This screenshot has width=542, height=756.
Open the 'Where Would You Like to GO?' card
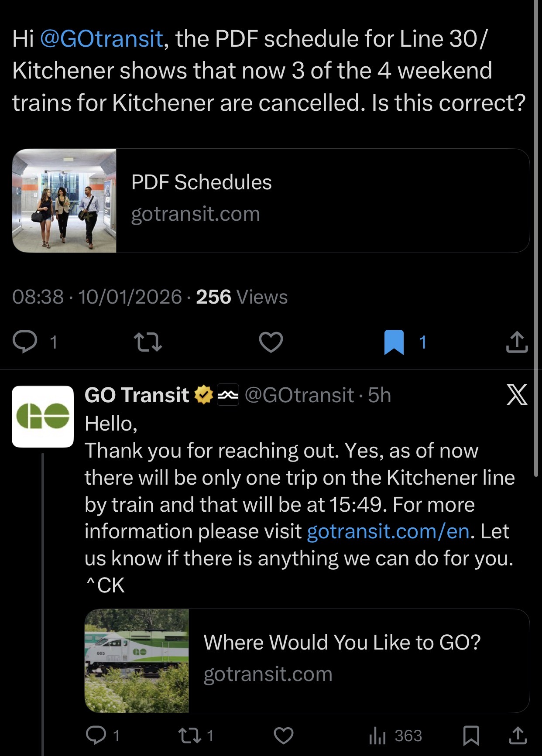pos(307,660)
